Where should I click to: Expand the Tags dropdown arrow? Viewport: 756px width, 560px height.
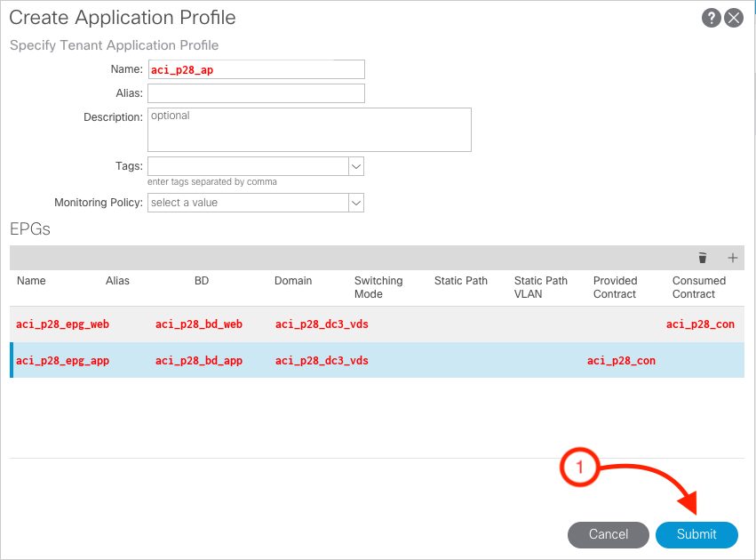[355, 166]
